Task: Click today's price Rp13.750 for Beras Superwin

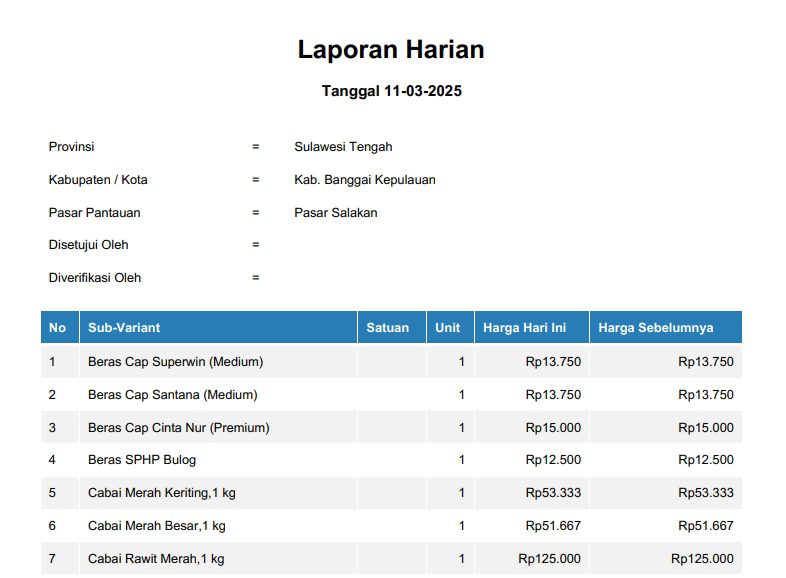Action: [x=553, y=362]
